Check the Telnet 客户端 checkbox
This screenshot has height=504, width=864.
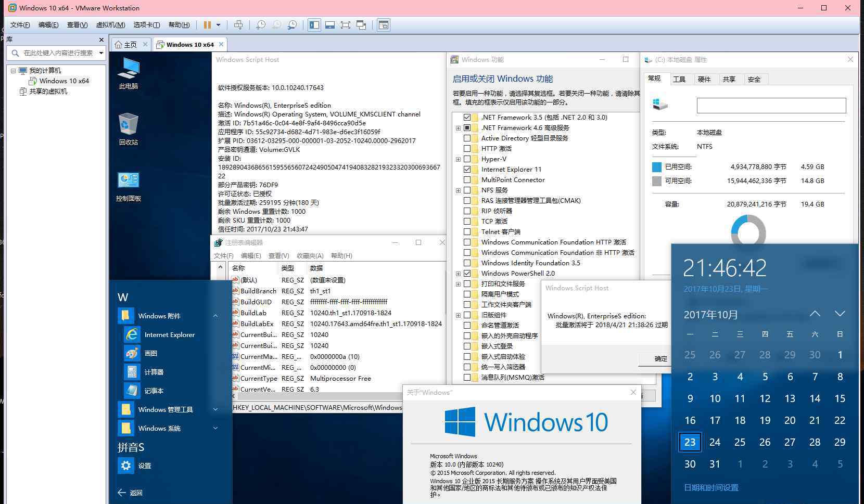[x=467, y=232]
